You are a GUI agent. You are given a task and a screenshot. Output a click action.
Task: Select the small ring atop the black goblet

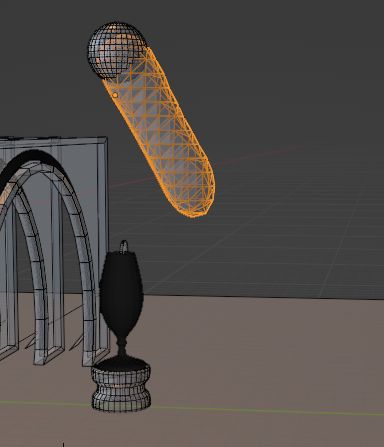pyautogui.click(x=124, y=247)
